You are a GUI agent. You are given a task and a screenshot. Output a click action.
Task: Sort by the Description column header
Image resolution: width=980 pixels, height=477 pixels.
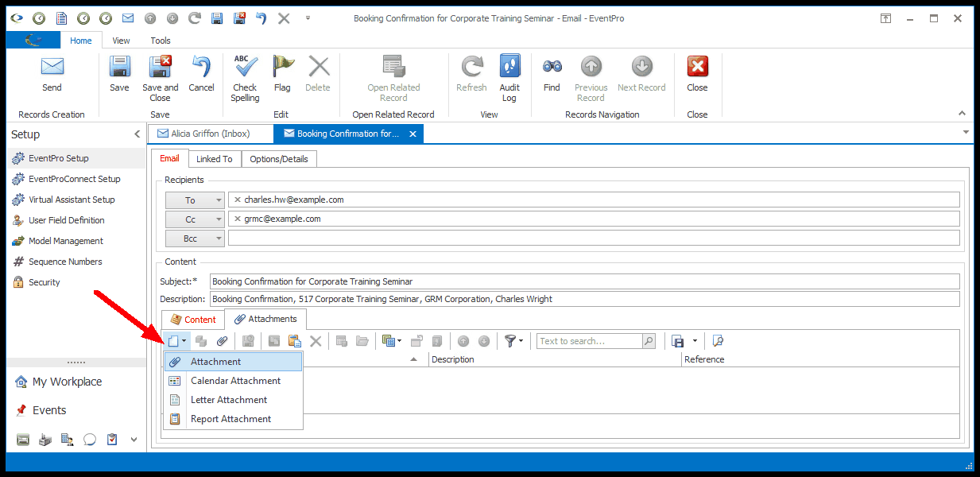click(555, 359)
